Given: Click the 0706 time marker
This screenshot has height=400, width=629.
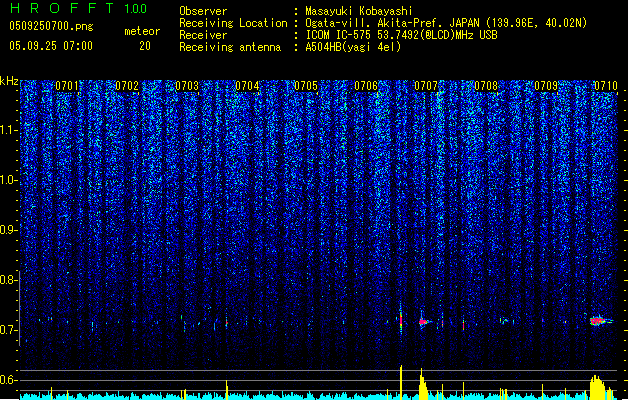Looking at the screenshot, I should pyautogui.click(x=366, y=86).
